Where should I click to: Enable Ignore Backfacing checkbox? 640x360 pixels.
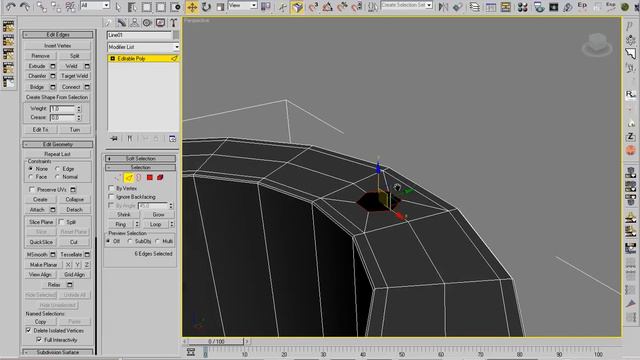click(x=111, y=197)
